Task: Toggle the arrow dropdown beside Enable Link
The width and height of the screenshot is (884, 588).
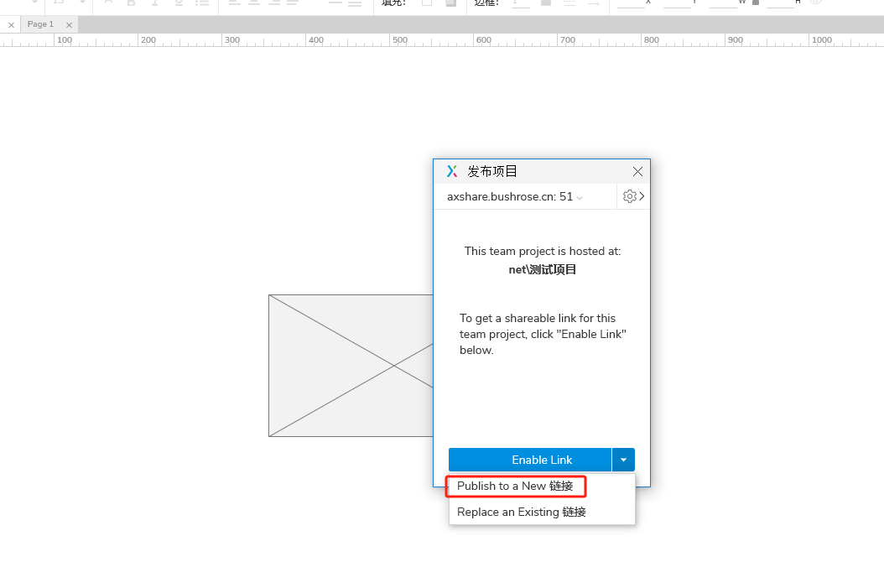Action: click(x=623, y=460)
